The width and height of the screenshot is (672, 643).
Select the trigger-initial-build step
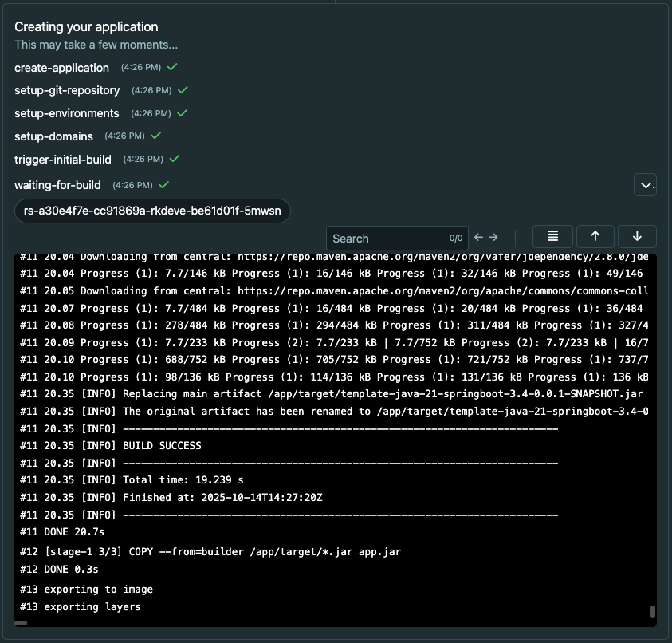63,160
